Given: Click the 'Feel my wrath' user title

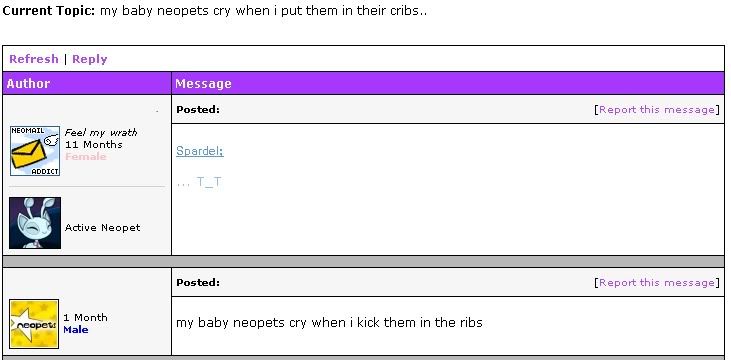Looking at the screenshot, I should tap(101, 133).
